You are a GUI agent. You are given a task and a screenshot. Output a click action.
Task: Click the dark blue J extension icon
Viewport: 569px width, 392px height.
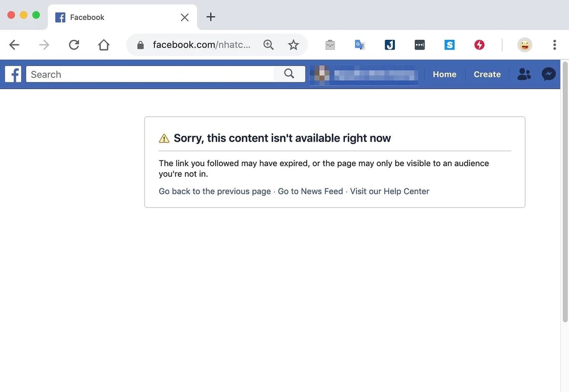coord(390,45)
